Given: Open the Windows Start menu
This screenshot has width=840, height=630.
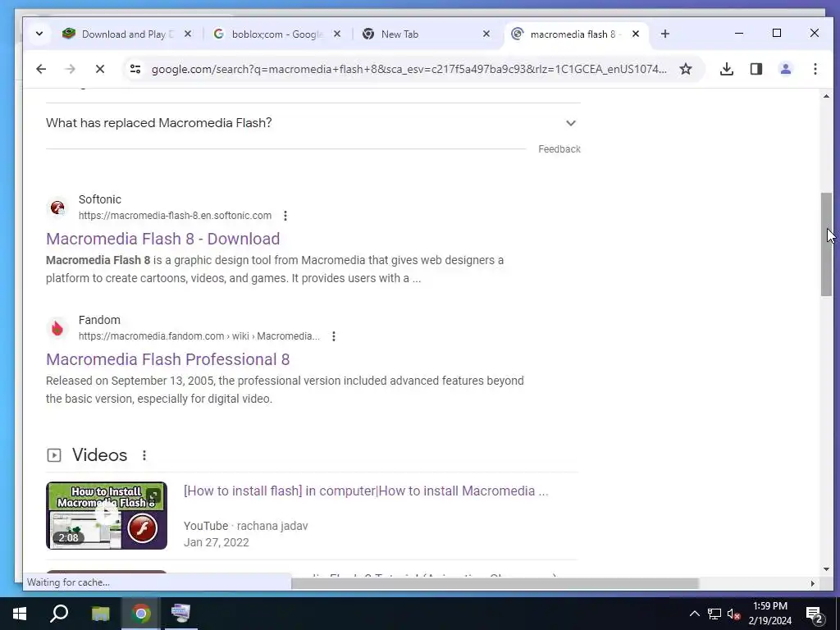Looking at the screenshot, I should tap(20, 614).
